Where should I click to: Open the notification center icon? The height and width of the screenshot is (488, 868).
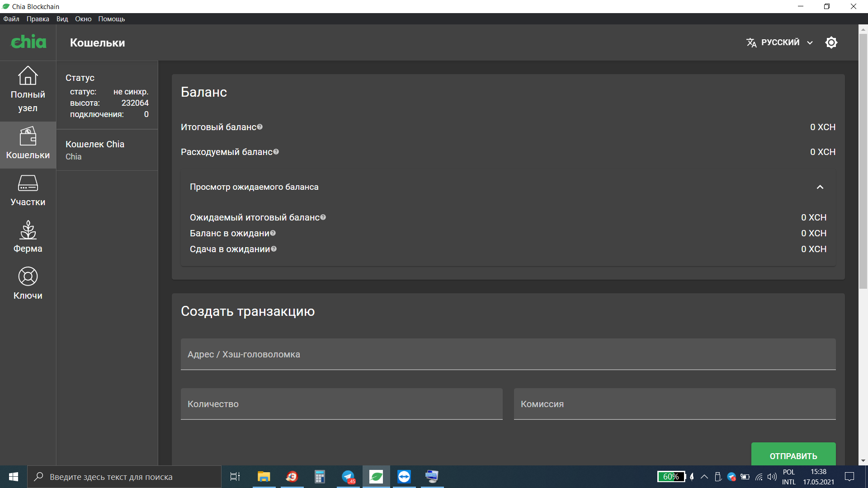[849, 477]
